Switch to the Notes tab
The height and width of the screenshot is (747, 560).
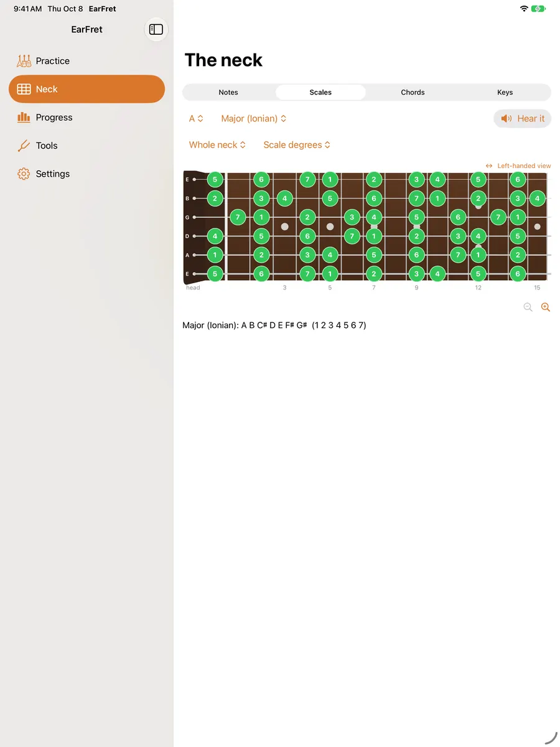pos(228,92)
